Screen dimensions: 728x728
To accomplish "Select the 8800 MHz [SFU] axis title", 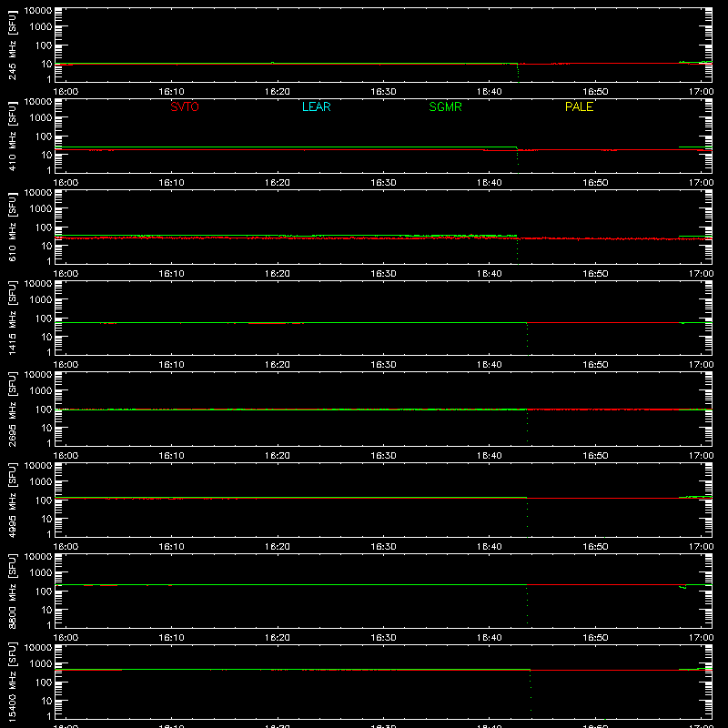I will pyautogui.click(x=12, y=591).
